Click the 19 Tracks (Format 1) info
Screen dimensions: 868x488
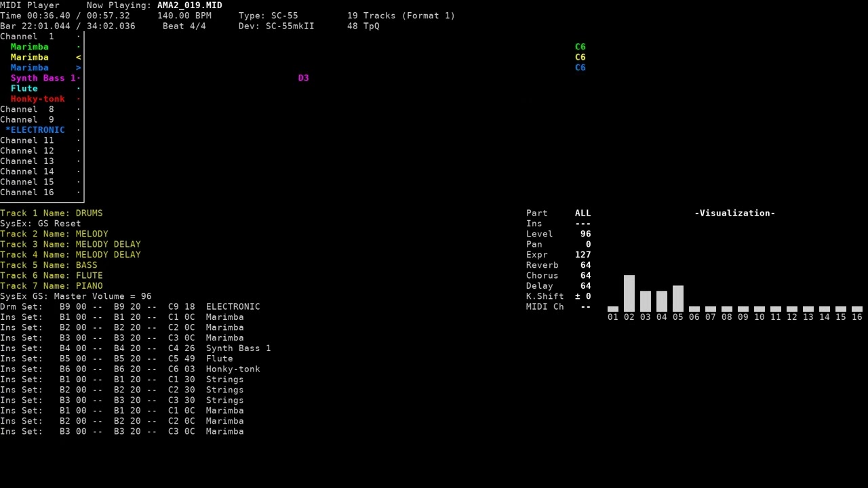401,16
